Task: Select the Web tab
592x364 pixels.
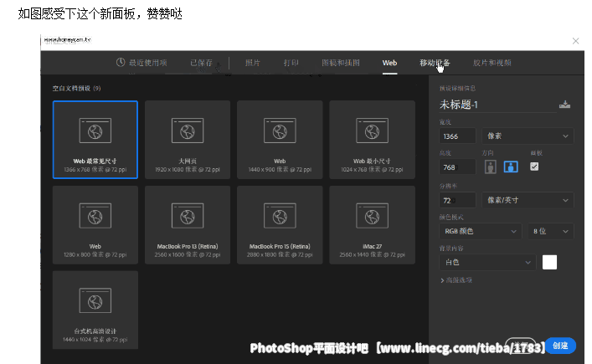Action: pyautogui.click(x=389, y=63)
